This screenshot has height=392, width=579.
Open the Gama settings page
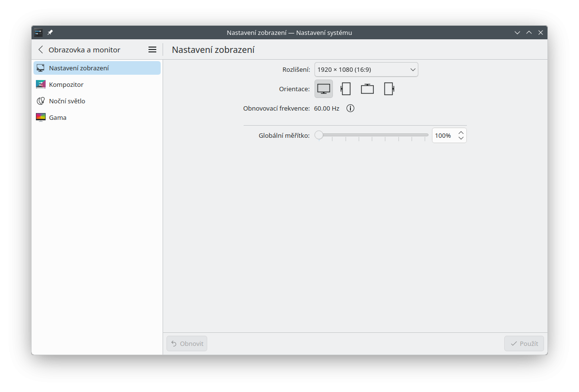click(x=58, y=117)
